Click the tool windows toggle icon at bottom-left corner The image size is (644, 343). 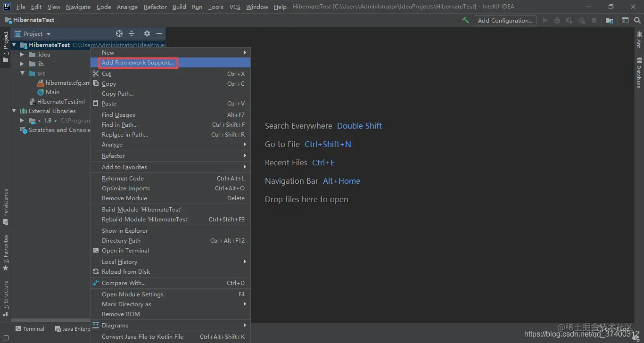[5, 338]
